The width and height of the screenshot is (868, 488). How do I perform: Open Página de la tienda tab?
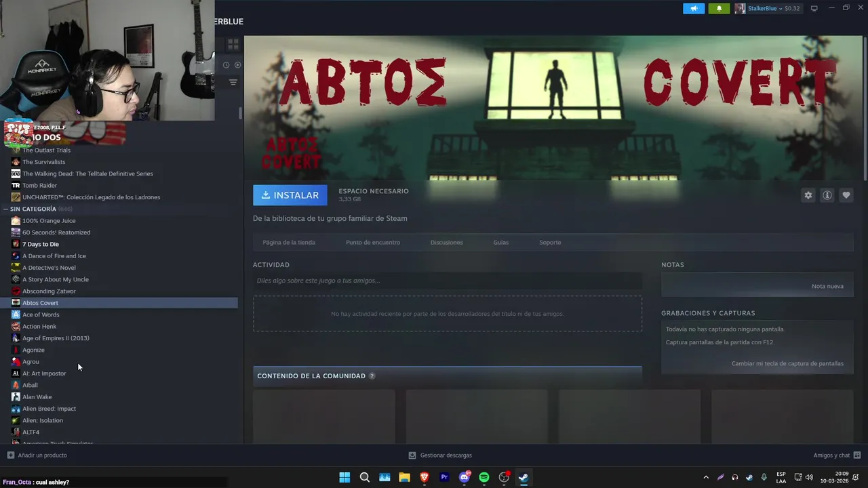coord(289,242)
